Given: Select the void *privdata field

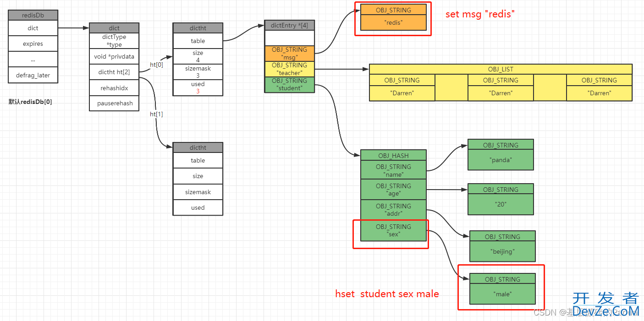Looking at the screenshot, I should (114, 57).
